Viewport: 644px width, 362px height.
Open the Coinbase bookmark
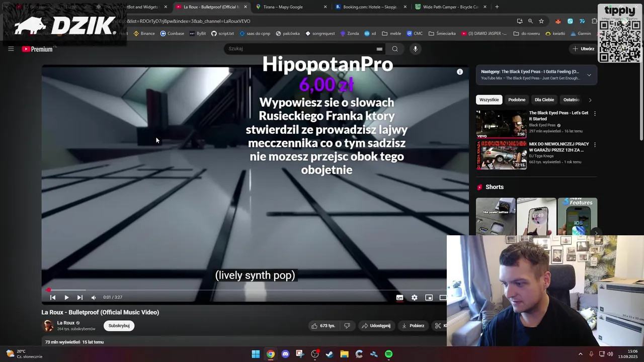tap(172, 34)
